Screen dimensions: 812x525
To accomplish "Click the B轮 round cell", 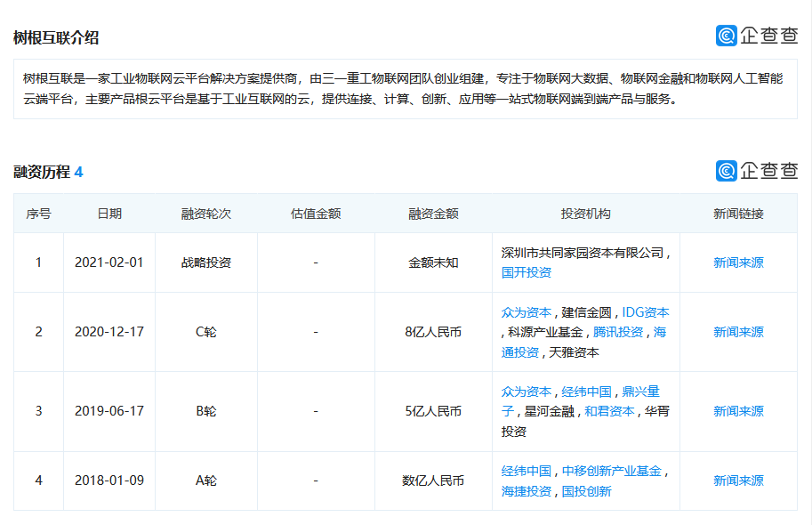I will (206, 411).
